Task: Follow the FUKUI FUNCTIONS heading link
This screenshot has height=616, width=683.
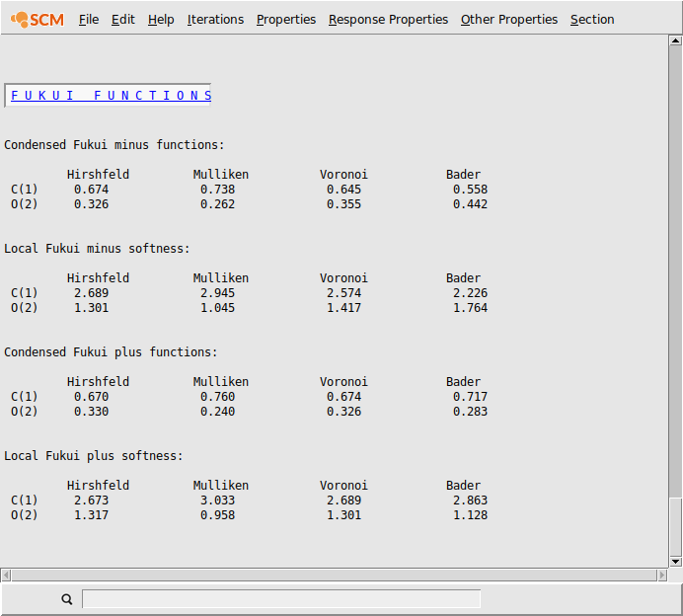Action: tap(111, 96)
